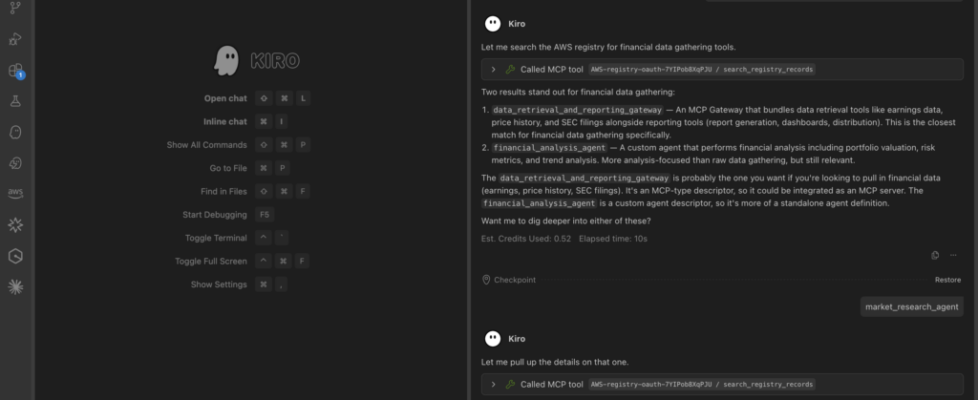Copy the Kiro response with copy icon
Image resolution: width=978 pixels, height=400 pixels.
(935, 255)
